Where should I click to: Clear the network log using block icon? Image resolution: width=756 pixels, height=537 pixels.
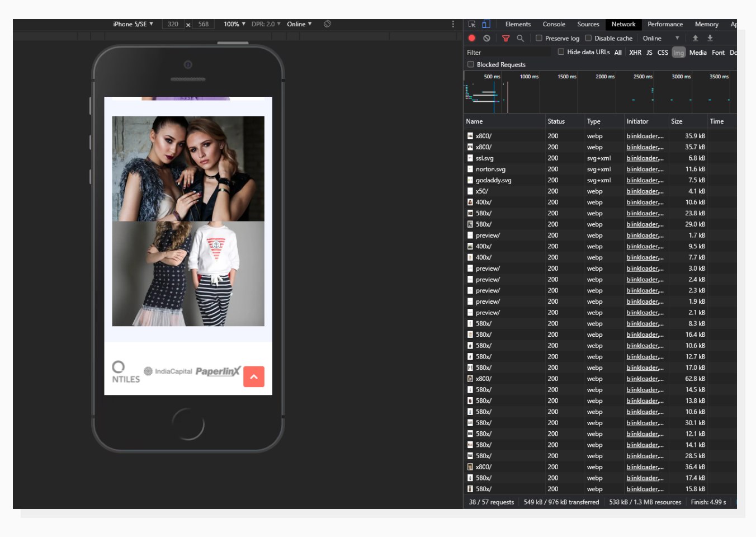pyautogui.click(x=486, y=38)
